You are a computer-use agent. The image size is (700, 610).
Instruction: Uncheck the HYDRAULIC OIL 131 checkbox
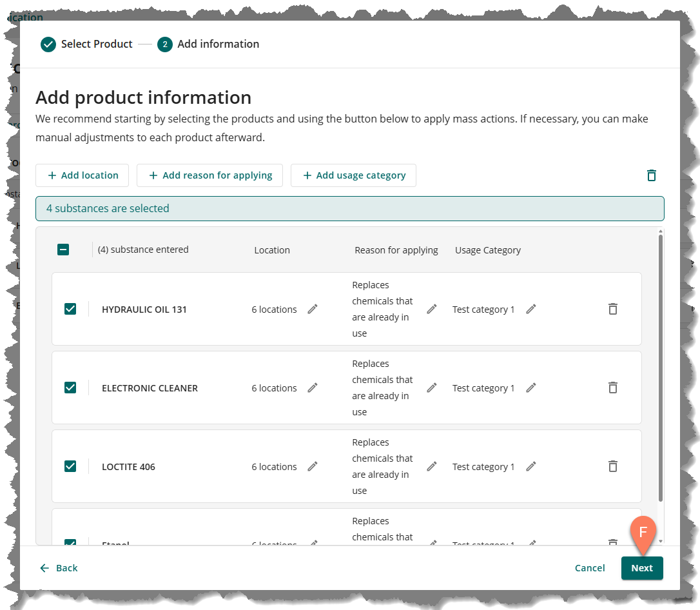[70, 310]
